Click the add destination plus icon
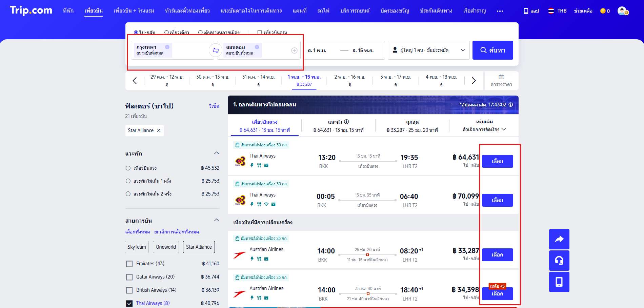This screenshot has width=644, height=308. (294, 50)
